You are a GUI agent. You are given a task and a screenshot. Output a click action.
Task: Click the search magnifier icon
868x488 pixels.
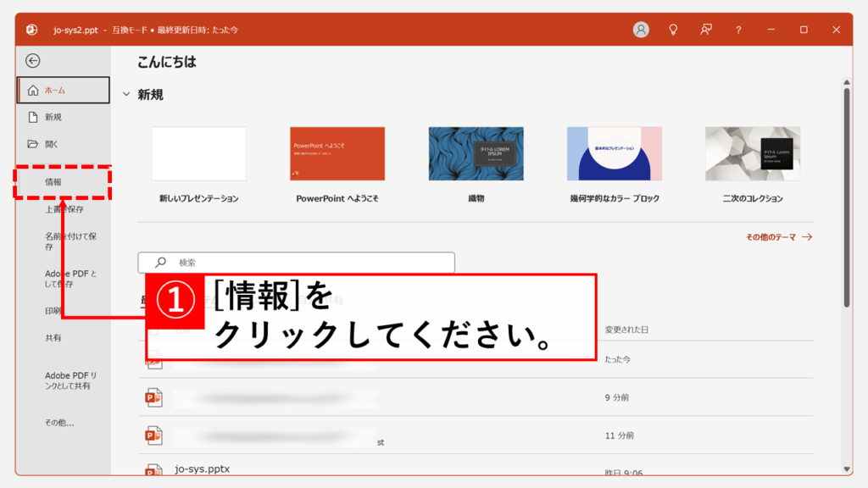[x=160, y=263]
